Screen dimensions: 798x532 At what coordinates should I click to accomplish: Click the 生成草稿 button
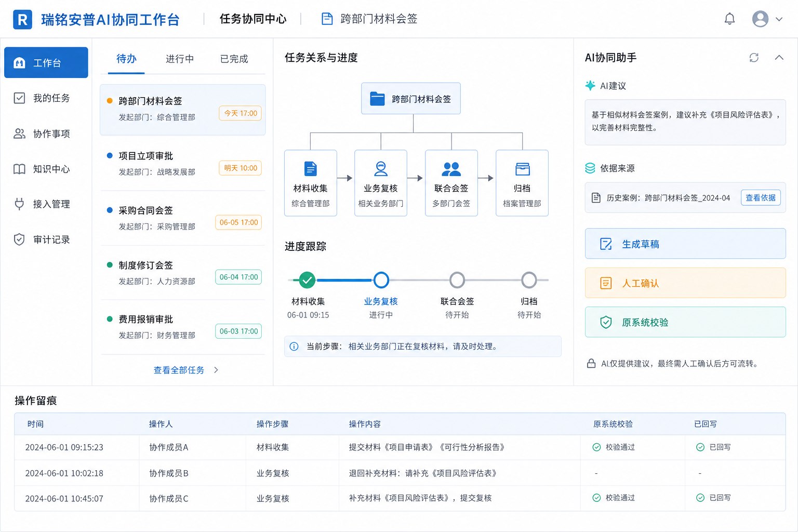click(685, 244)
